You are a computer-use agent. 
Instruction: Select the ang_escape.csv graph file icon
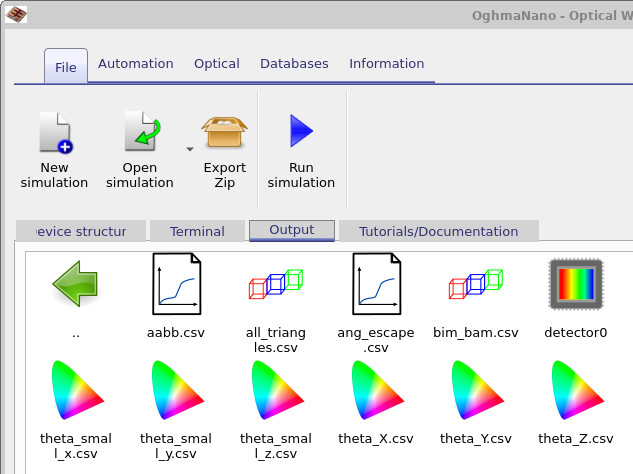point(376,283)
